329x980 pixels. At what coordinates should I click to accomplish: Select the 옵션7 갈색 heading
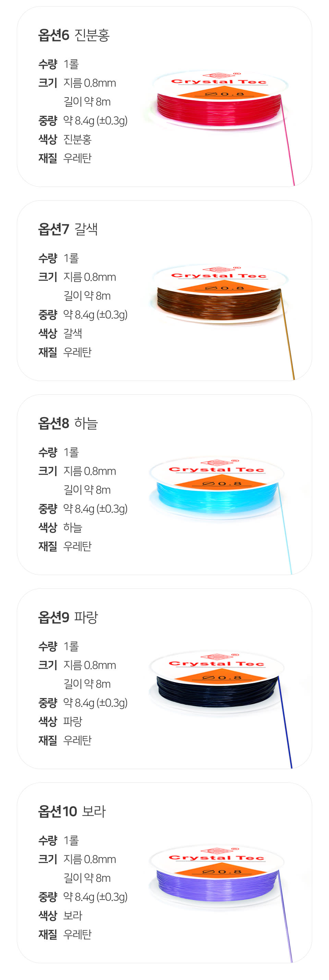[68, 229]
